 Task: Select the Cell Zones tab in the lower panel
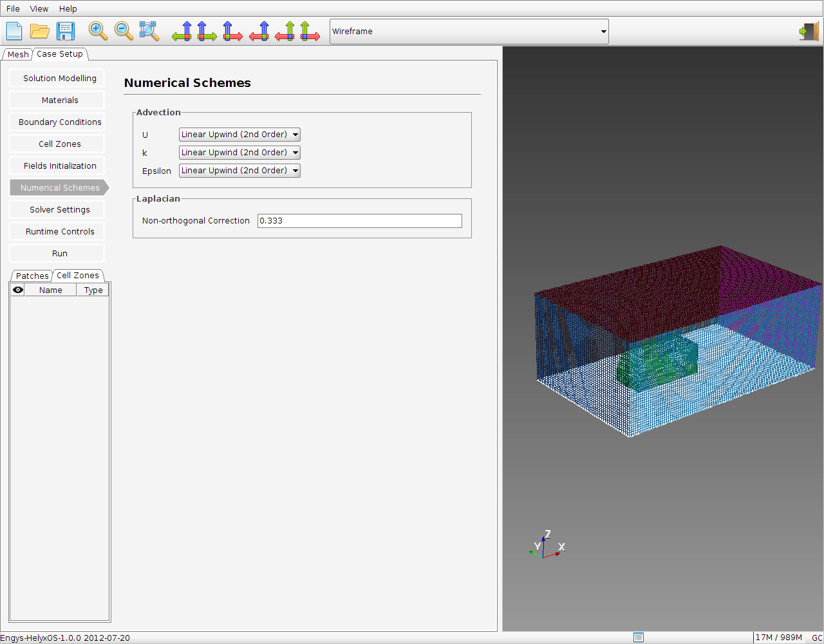point(78,275)
